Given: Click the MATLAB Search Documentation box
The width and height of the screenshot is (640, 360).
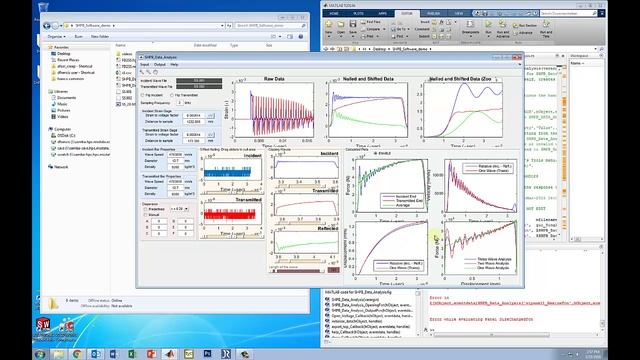Looking at the screenshot, I should (569, 13).
